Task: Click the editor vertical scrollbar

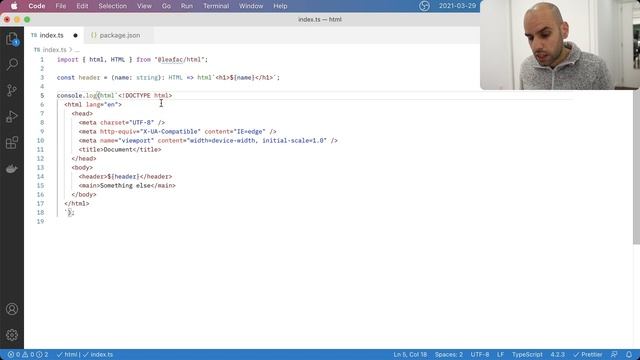Action: 636,167
